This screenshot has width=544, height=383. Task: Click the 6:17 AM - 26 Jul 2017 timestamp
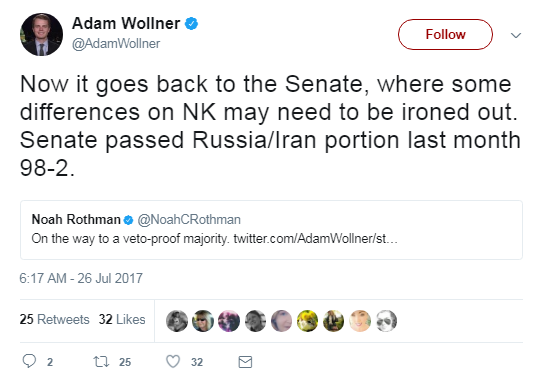click(81, 278)
